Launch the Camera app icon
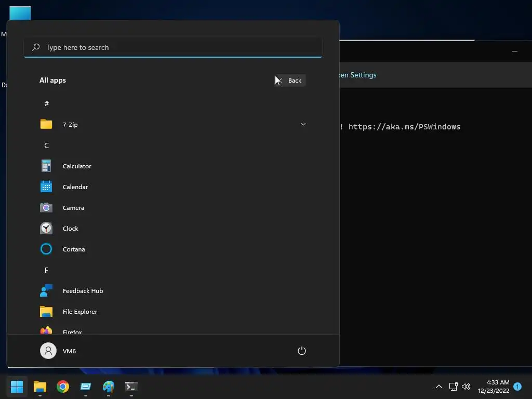Viewport: 532px width, 399px height. 46,208
